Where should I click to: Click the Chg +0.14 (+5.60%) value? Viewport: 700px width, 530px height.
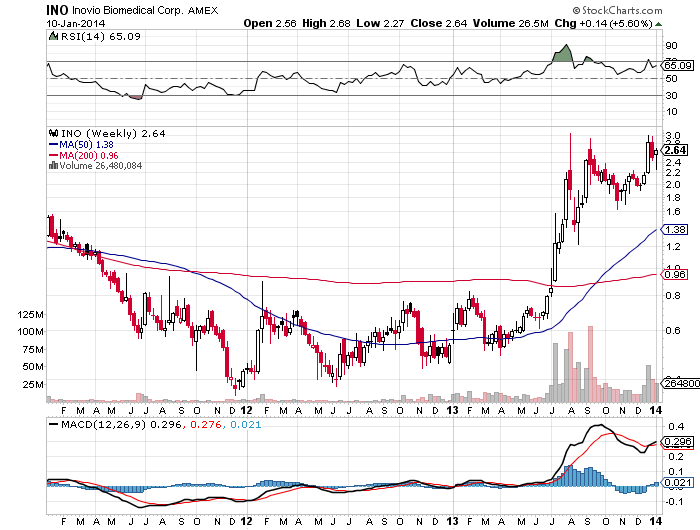point(604,23)
